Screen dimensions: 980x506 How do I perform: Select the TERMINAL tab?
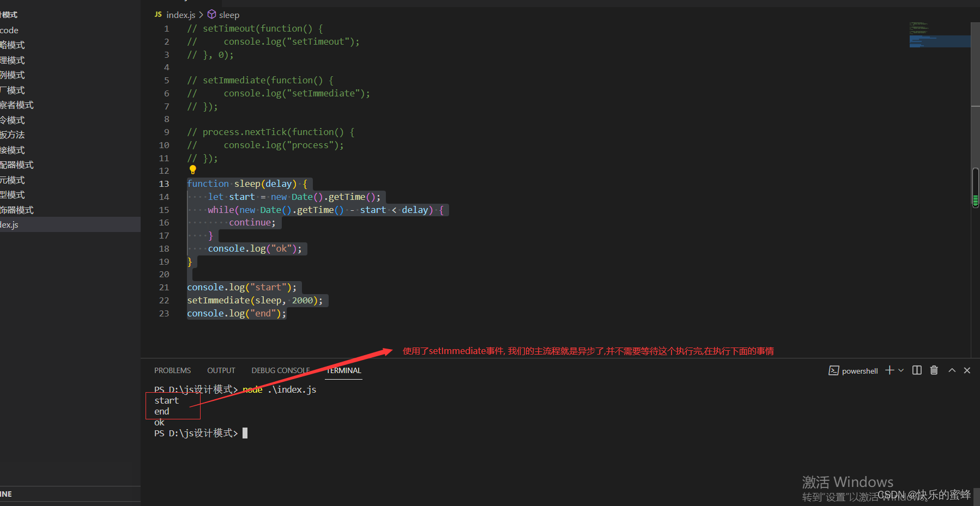coord(344,370)
